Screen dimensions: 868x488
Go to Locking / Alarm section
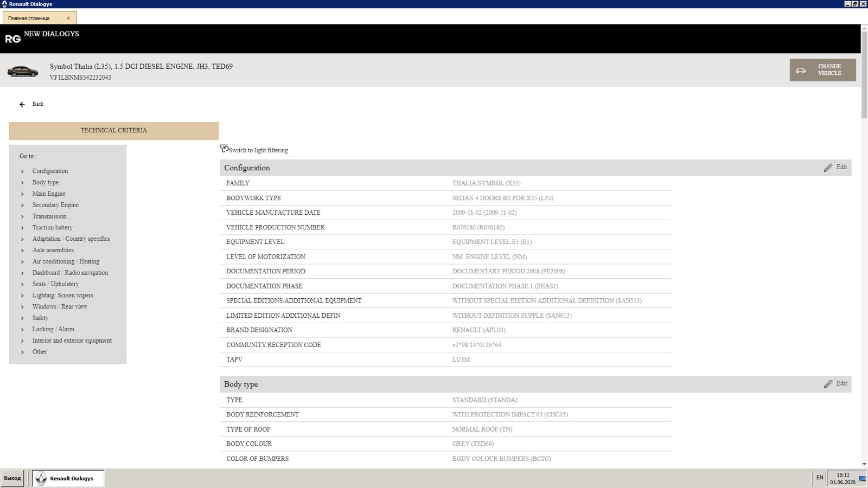pyautogui.click(x=53, y=329)
